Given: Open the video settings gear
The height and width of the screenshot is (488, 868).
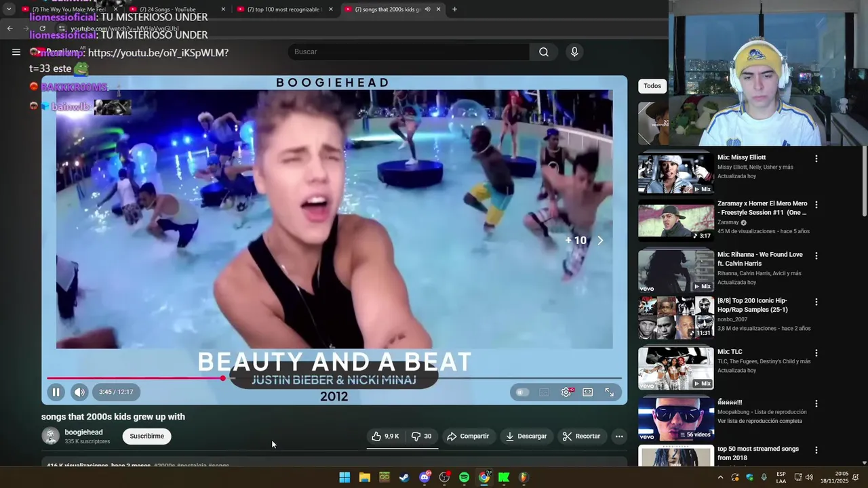Looking at the screenshot, I should pos(566,392).
